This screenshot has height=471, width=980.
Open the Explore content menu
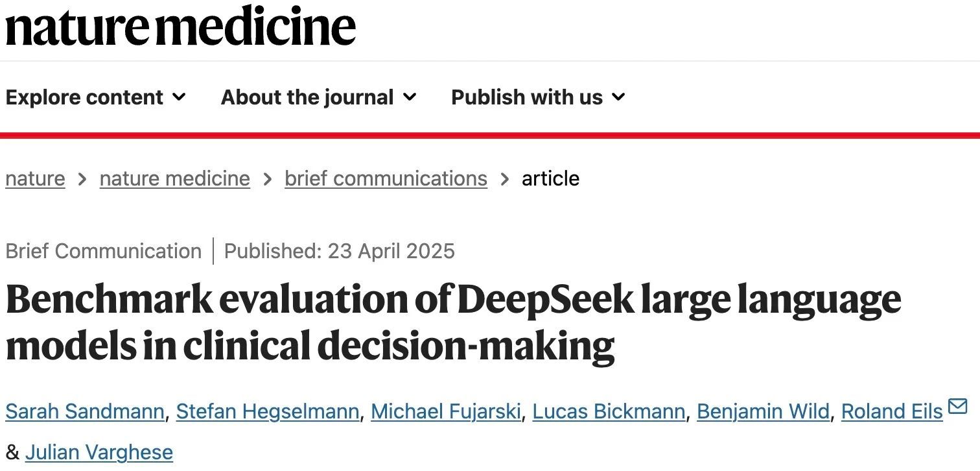(x=84, y=97)
